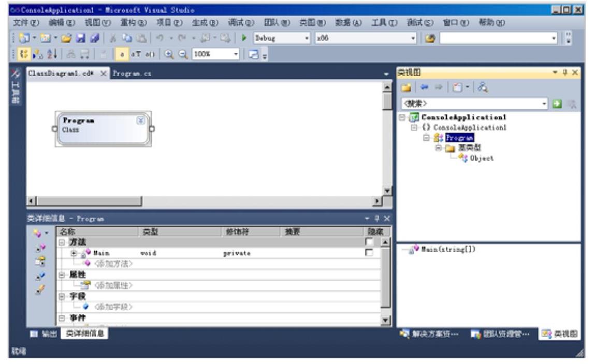Collapse the Program class shape chevron
Viewport: 596px width, 364px height.
[140, 121]
